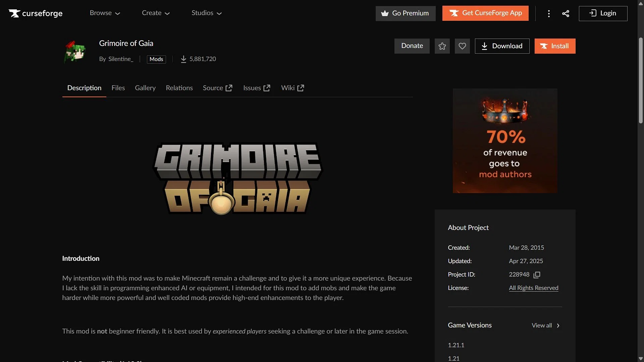
Task: Open the Source external link tab
Action: pyautogui.click(x=217, y=88)
